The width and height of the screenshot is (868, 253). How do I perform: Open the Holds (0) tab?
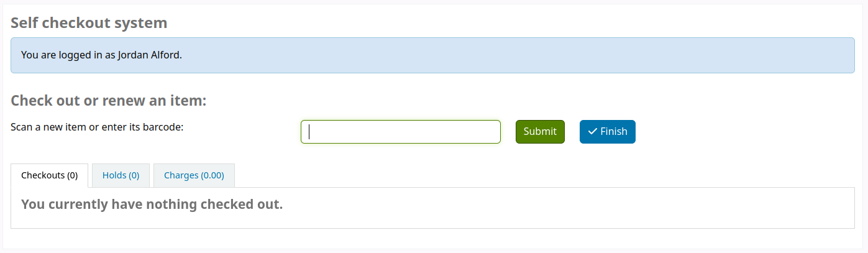click(121, 175)
